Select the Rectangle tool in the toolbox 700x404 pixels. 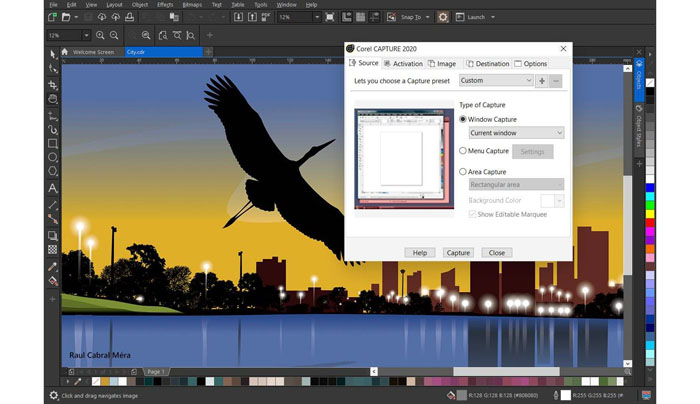click(53, 143)
